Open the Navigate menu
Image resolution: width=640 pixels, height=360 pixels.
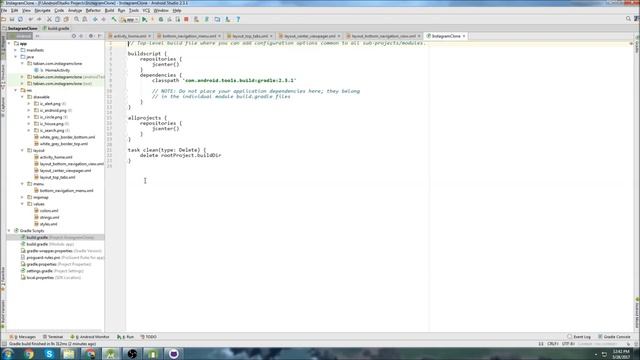(x=42, y=10)
